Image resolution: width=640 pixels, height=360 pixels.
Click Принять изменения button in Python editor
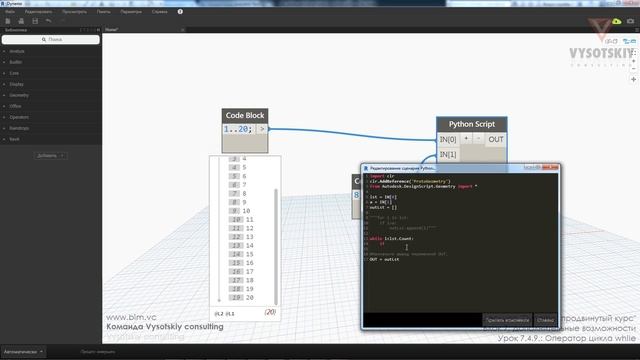507,320
